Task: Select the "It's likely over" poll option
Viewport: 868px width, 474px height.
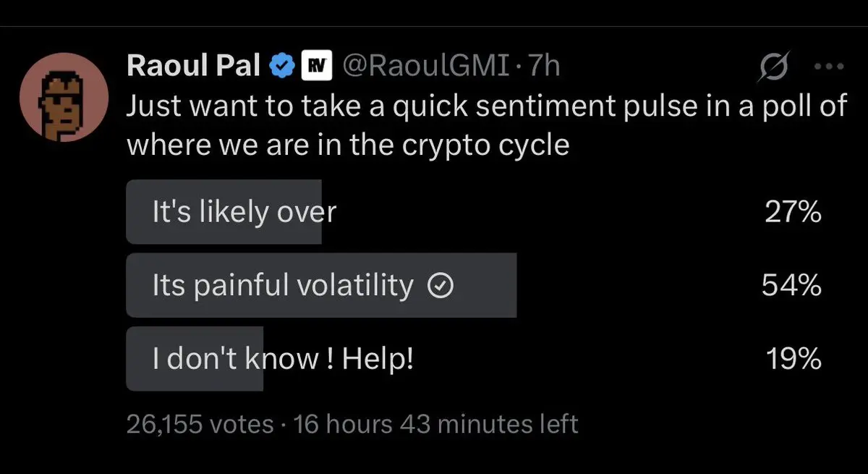Action: [x=244, y=212]
